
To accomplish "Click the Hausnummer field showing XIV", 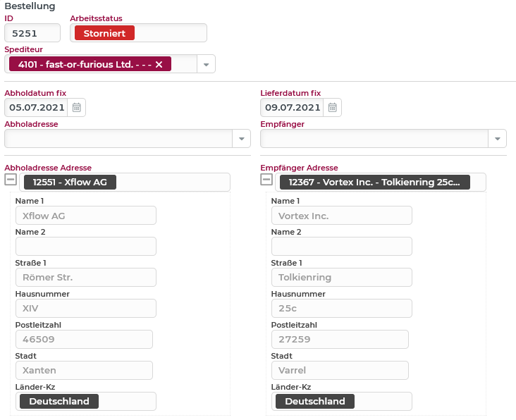I will coord(85,309).
